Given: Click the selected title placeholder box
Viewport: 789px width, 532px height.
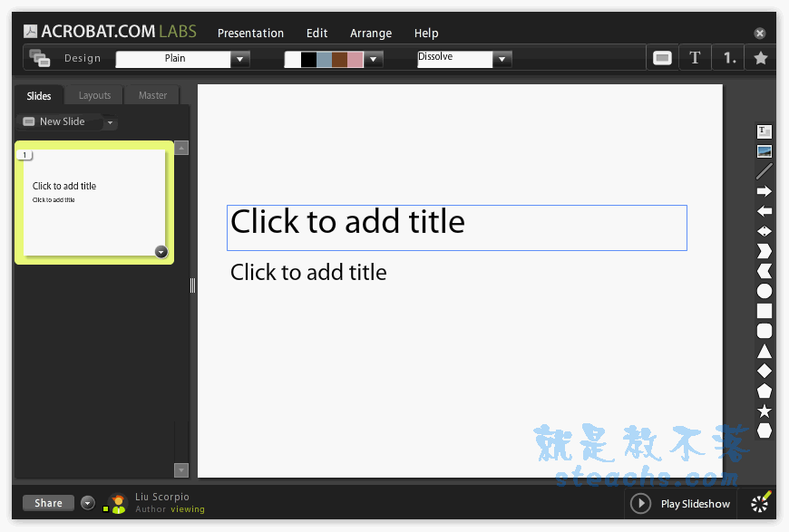Looking at the screenshot, I should (x=457, y=227).
